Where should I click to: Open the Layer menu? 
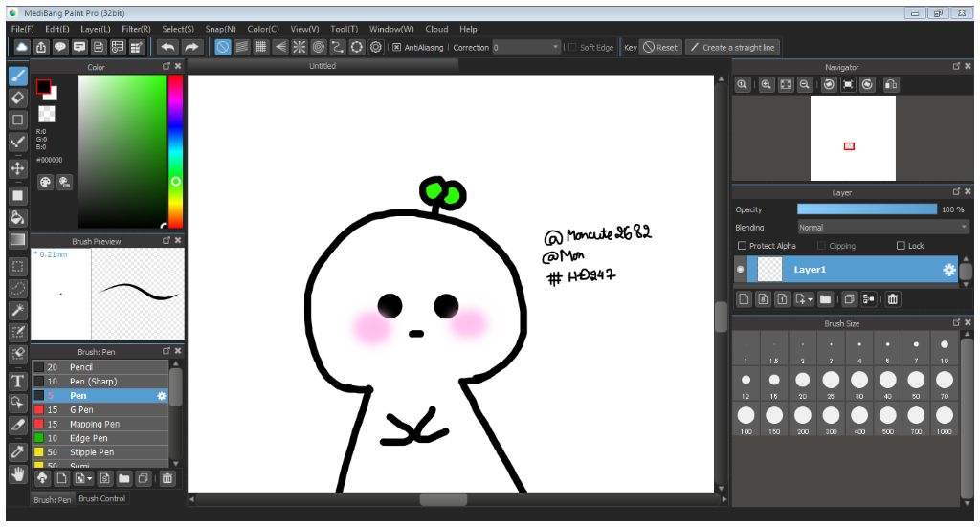coord(95,29)
